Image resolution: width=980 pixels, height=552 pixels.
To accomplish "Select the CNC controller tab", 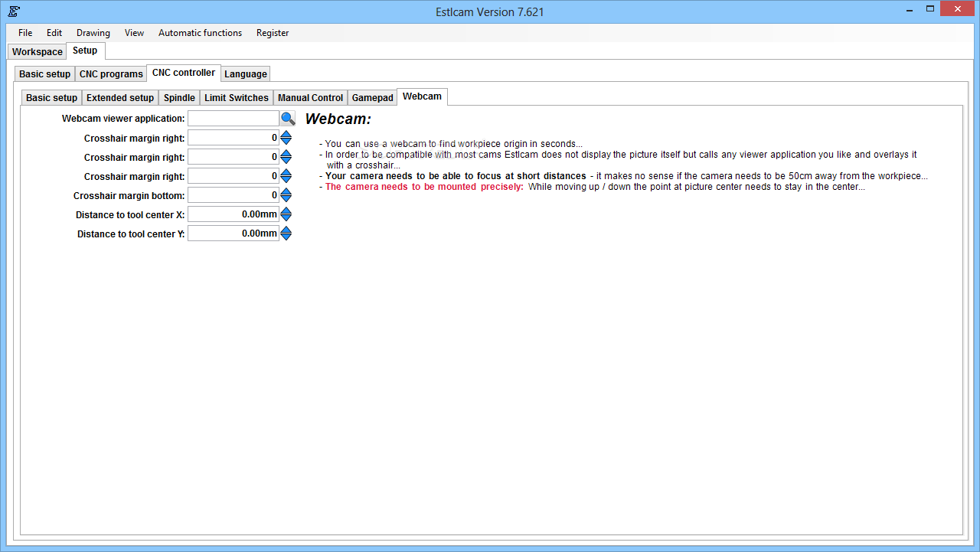I will 184,73.
